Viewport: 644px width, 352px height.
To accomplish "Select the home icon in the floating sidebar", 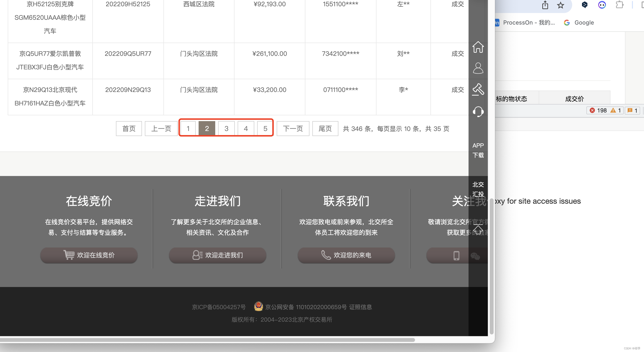I will click(478, 47).
